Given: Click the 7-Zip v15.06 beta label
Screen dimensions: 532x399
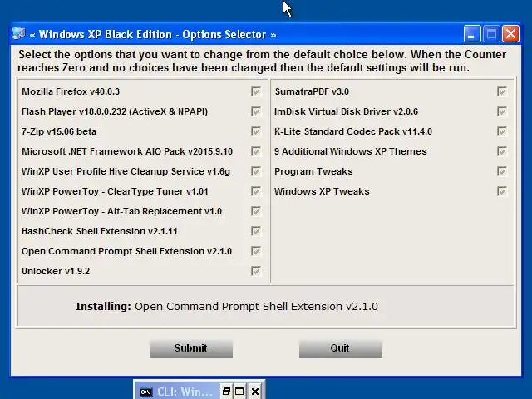Looking at the screenshot, I should click(x=59, y=131).
